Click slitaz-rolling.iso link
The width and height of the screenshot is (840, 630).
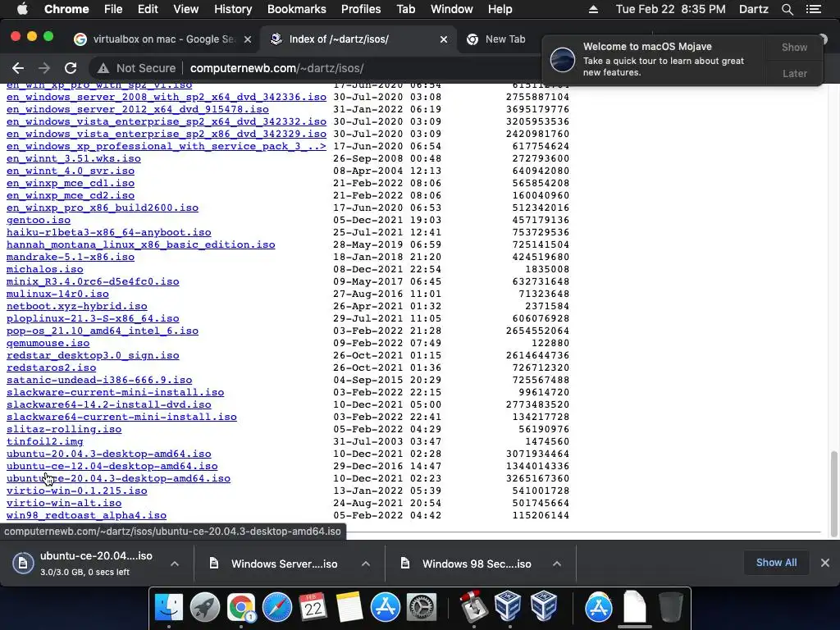click(x=64, y=430)
